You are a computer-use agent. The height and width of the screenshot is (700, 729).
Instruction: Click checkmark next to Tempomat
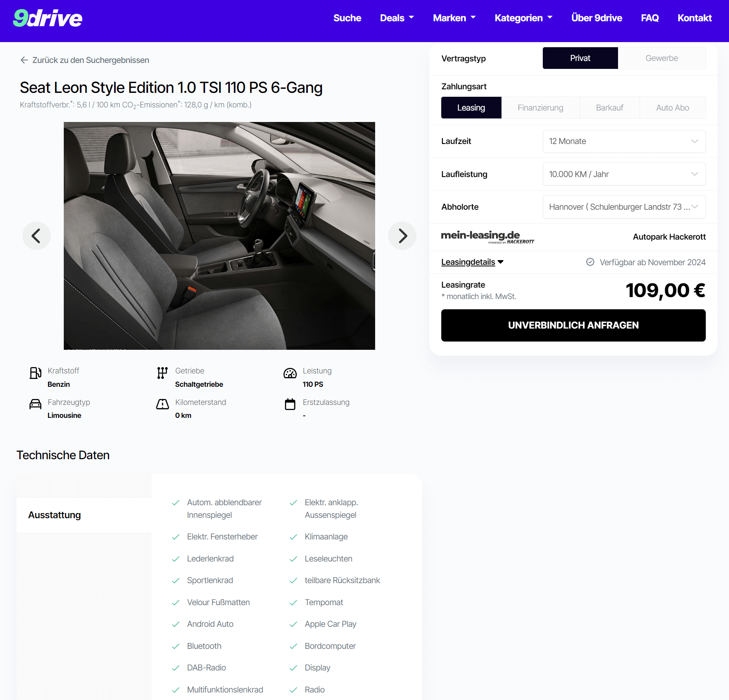(x=293, y=602)
